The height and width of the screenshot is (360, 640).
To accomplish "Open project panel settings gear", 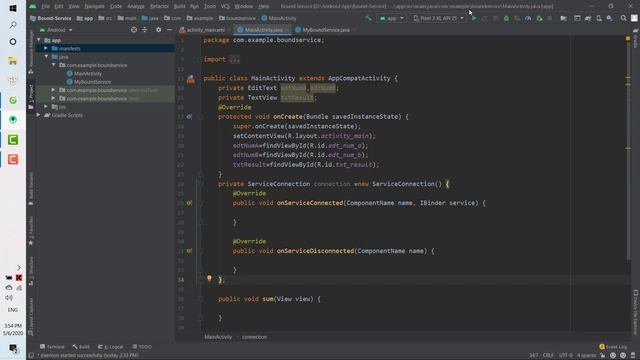I will click(158, 30).
